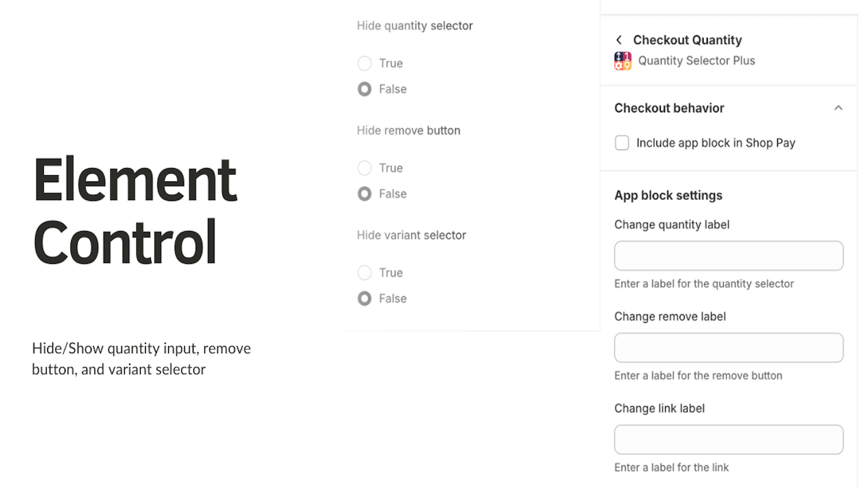Click the back arrow beside Checkout Quantity

coord(619,40)
